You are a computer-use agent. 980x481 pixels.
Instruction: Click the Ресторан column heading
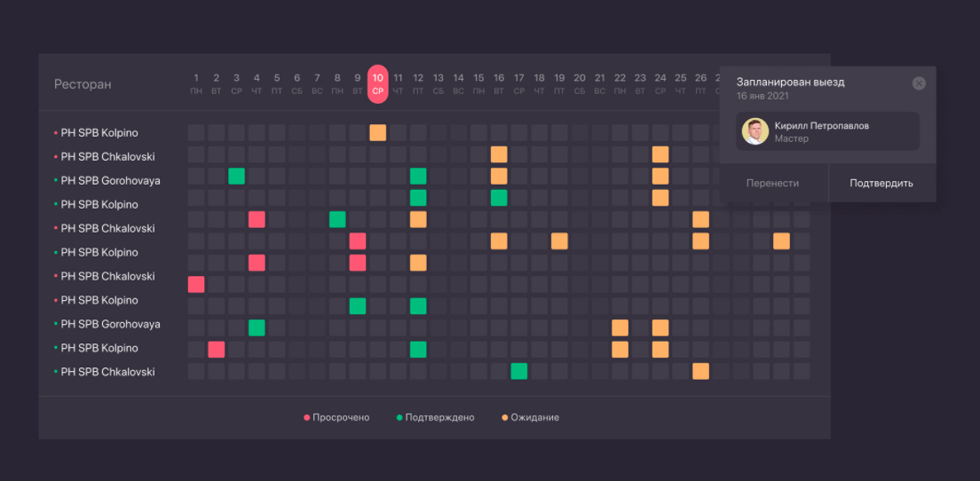pyautogui.click(x=83, y=84)
